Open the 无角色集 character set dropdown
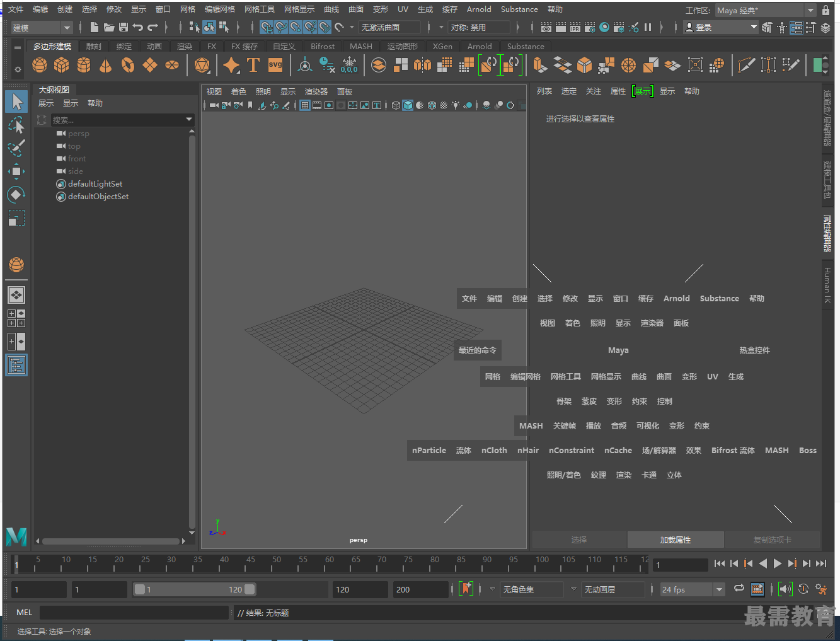Viewport: 840px width, 641px height. tap(532, 589)
